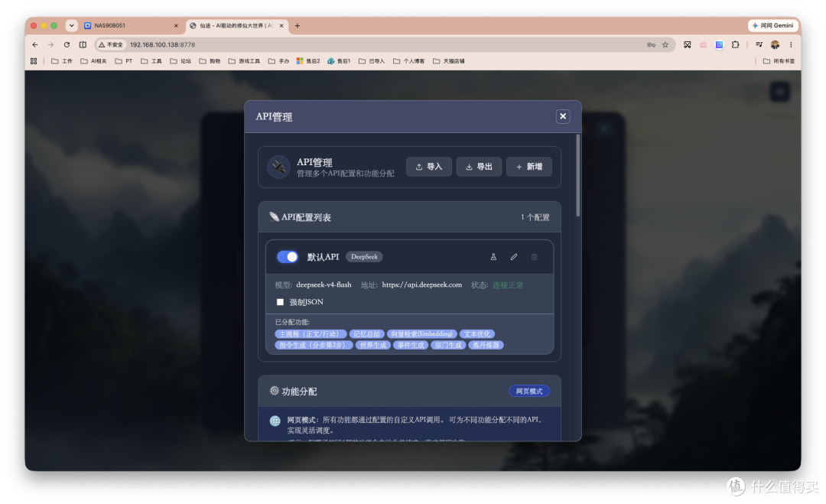Open a new browser tab
The width and height of the screenshot is (826, 504).
point(297,25)
